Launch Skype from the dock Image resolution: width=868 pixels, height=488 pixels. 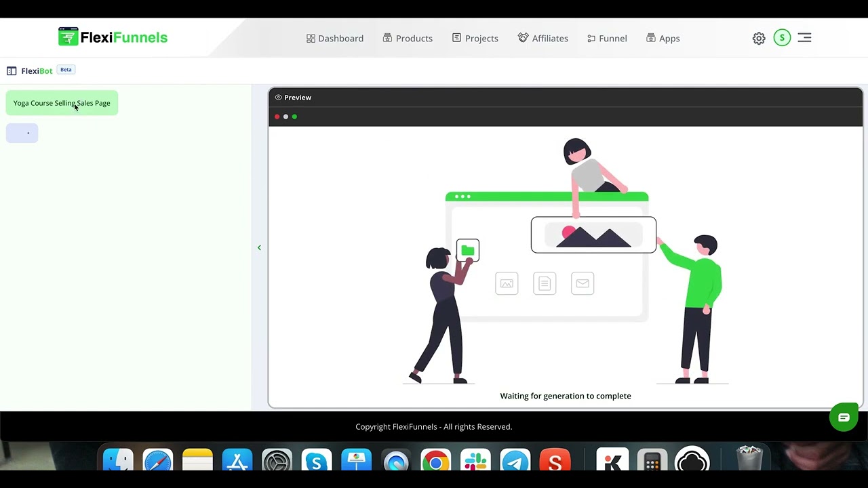317,460
